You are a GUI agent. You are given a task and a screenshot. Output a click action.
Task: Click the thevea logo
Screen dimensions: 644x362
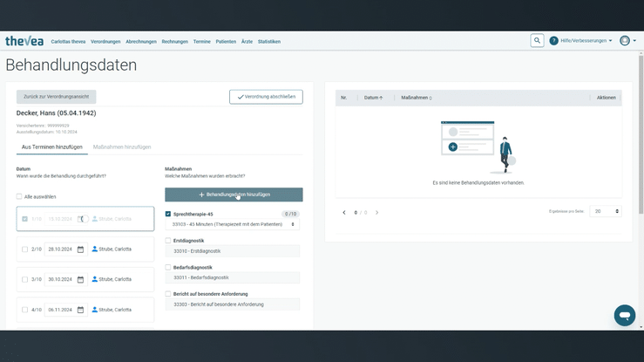coord(24,41)
